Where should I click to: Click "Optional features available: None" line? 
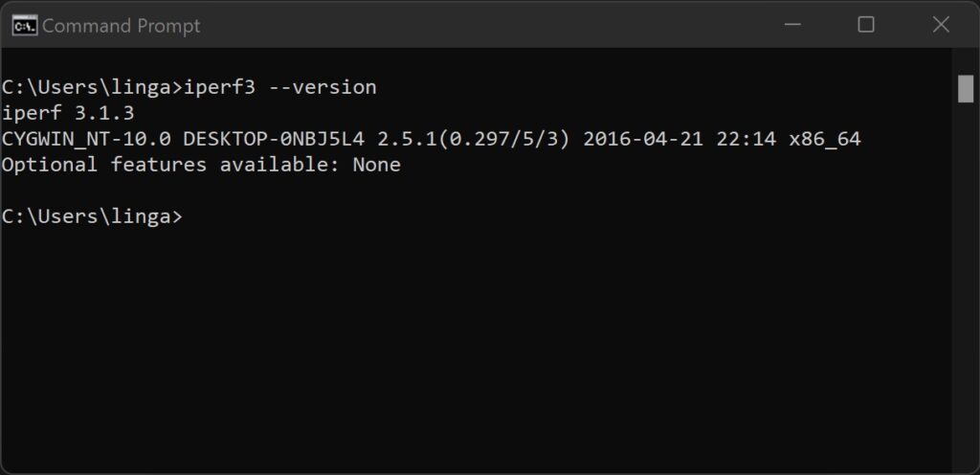[x=201, y=165]
